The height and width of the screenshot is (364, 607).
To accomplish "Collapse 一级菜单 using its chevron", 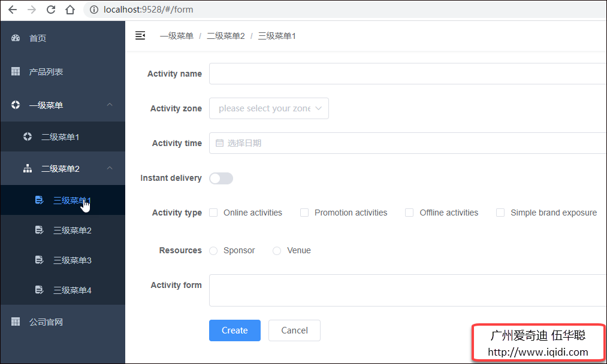I will point(110,104).
